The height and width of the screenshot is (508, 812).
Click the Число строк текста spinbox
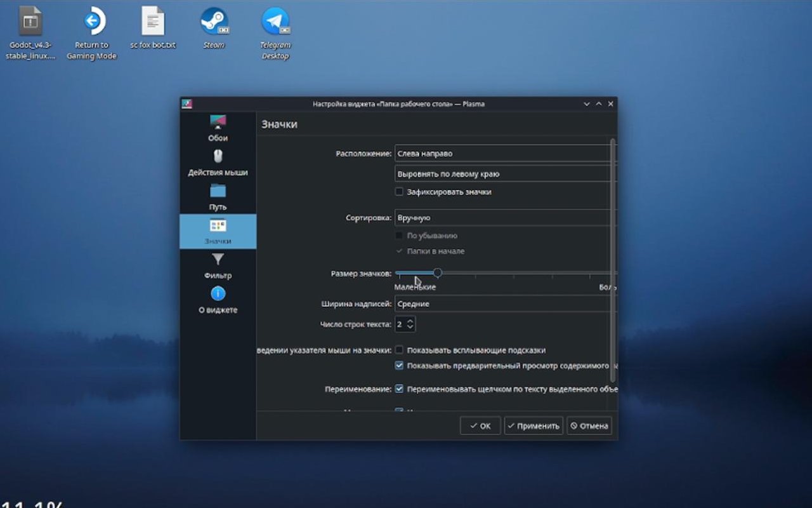coord(405,324)
